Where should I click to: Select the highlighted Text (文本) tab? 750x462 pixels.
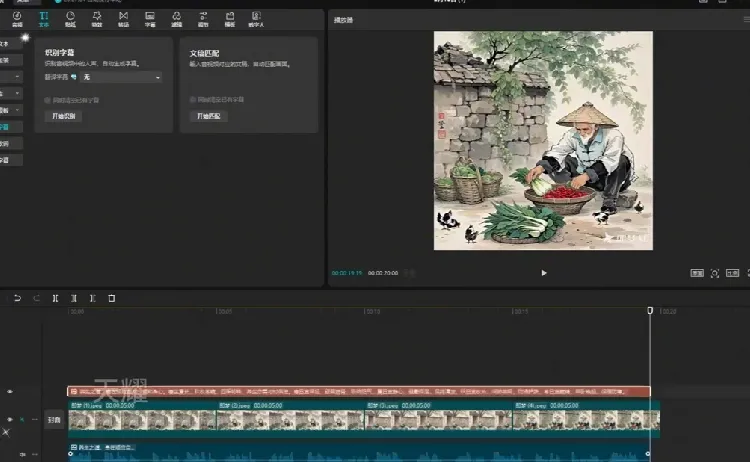[x=44, y=19]
